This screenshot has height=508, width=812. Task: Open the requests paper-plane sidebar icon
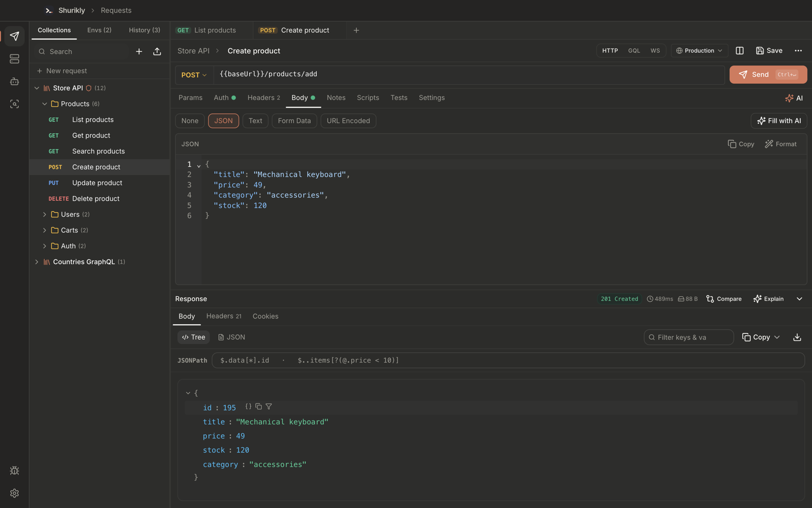[14, 36]
